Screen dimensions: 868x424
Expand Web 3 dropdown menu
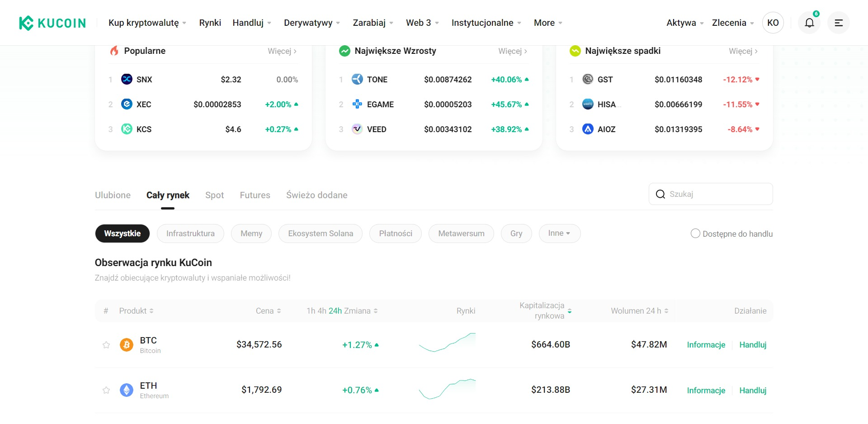[422, 23]
